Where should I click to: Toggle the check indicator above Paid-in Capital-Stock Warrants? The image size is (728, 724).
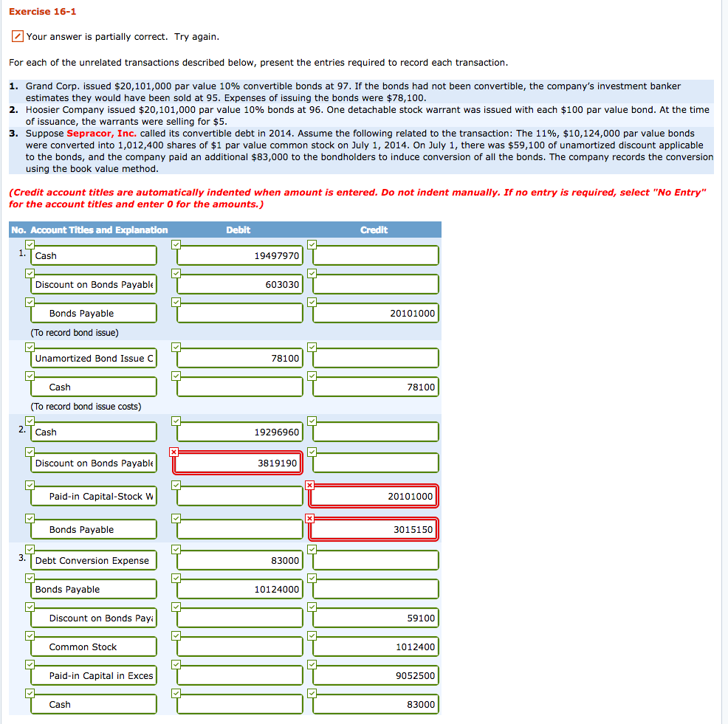[30, 486]
